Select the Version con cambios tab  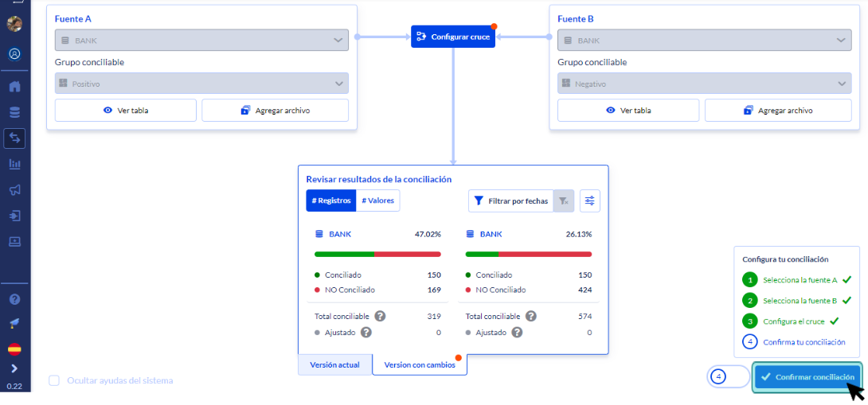(x=420, y=365)
